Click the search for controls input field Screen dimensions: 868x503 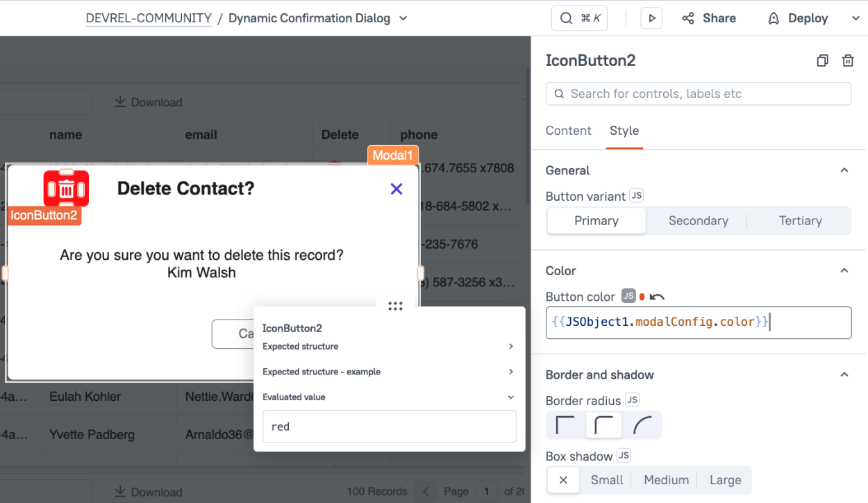point(698,93)
